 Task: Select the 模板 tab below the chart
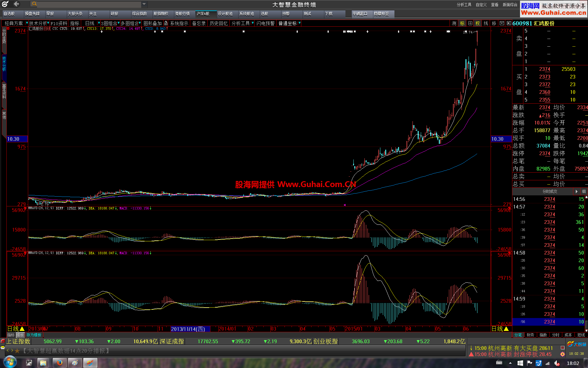pos(20,335)
